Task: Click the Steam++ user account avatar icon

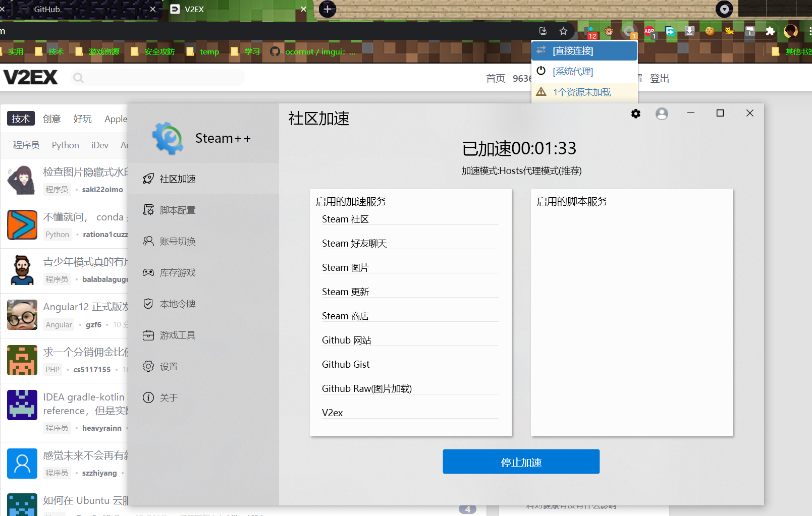Action: tap(662, 114)
